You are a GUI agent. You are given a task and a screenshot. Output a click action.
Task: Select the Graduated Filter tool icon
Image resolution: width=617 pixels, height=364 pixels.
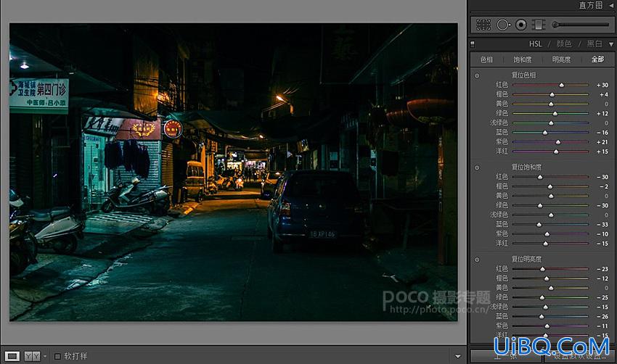pos(539,25)
